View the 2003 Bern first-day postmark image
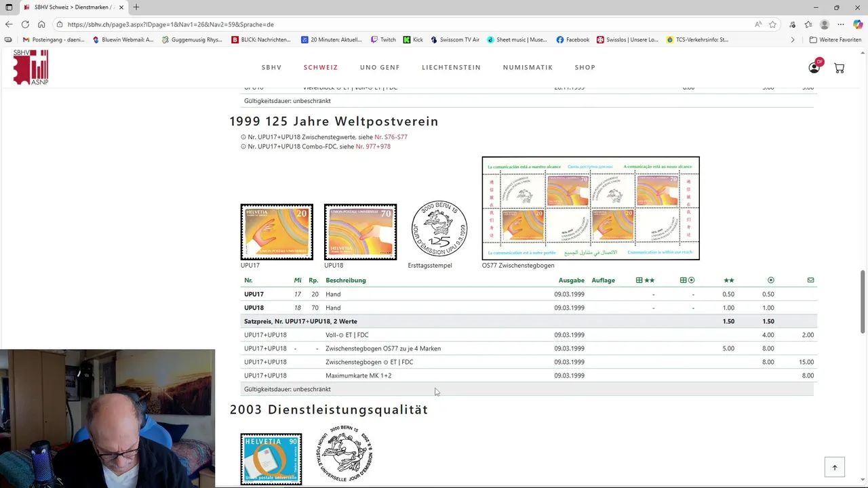This screenshot has width=868, height=488. 345,454
